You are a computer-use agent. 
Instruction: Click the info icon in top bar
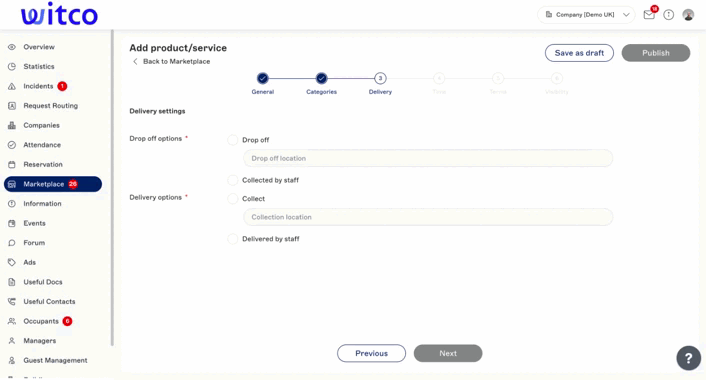[669, 15]
